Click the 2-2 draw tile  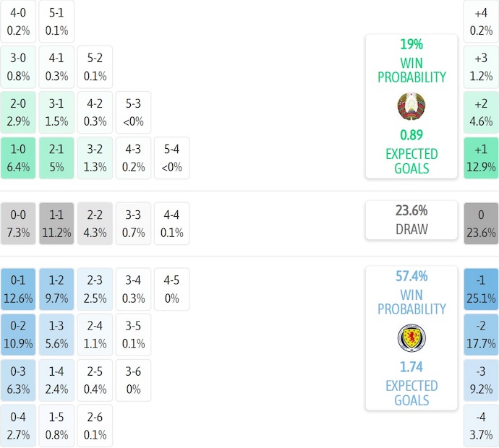[95, 223]
